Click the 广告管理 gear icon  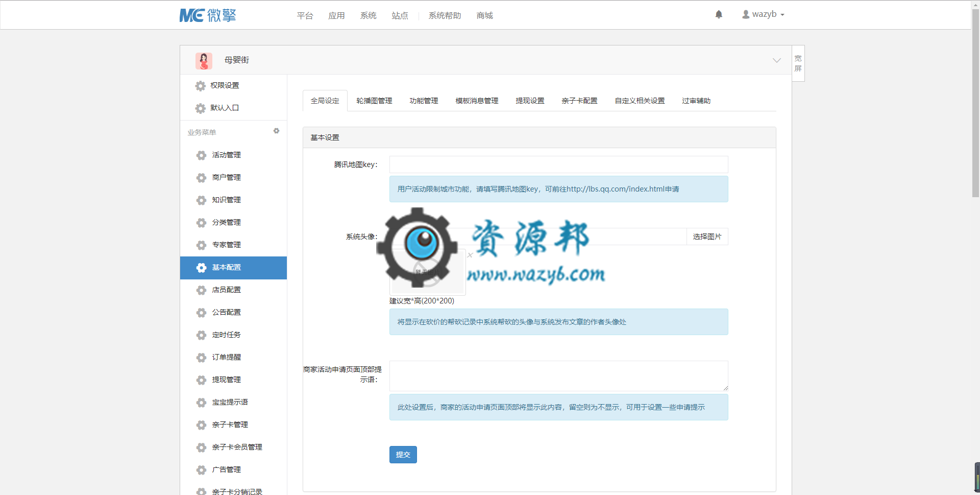[x=202, y=470]
